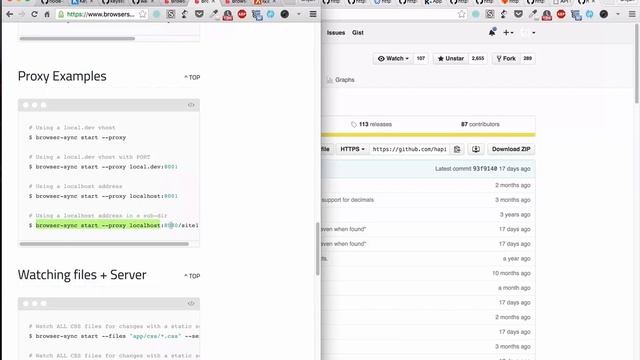Screen dimensions: 640x360
Task: Click the 'a month ago' timestamp
Action: 514,288
